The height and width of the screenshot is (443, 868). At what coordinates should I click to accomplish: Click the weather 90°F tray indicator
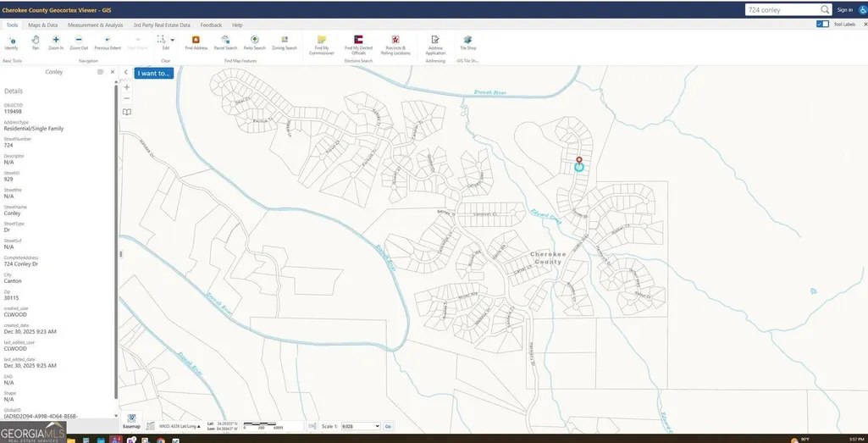coord(802,439)
